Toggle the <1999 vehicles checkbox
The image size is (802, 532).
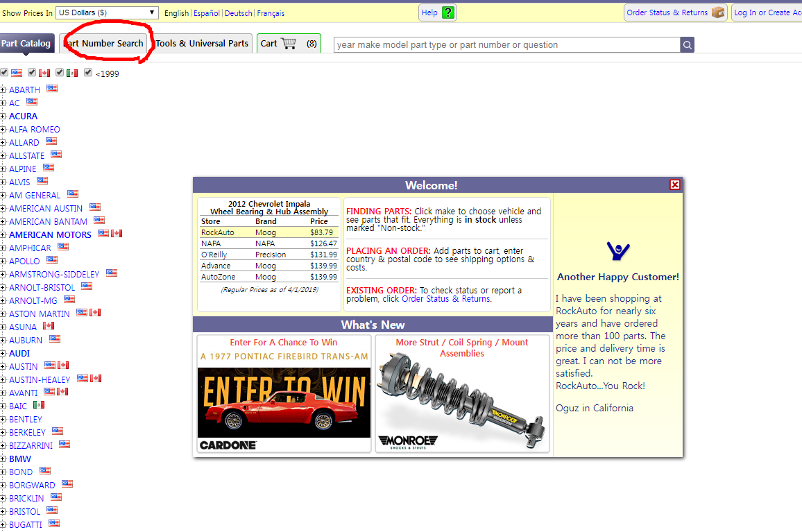[88, 73]
